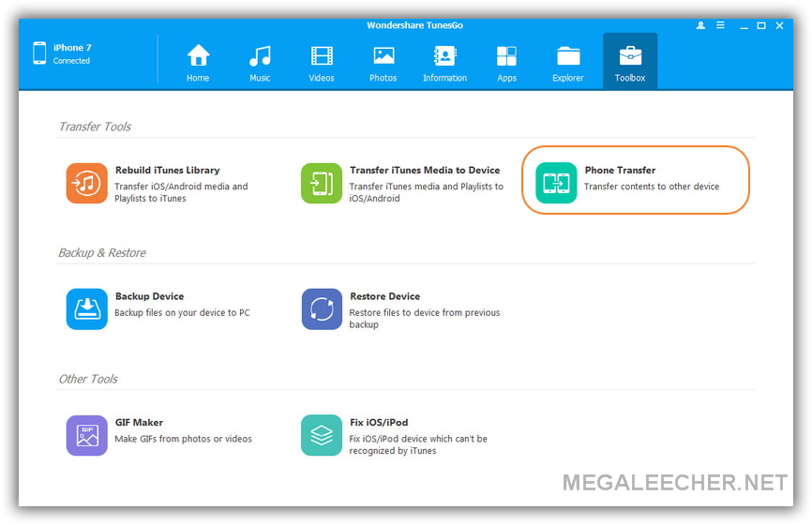Image resolution: width=812 pixels, height=525 pixels.
Task: Switch to the Apps tab label
Action: point(506,78)
